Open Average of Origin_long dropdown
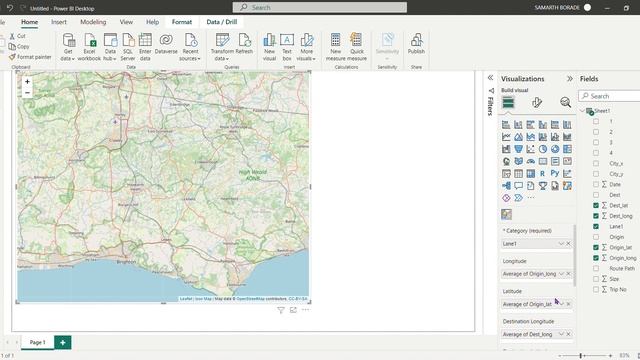The height and width of the screenshot is (360, 640). [561, 274]
